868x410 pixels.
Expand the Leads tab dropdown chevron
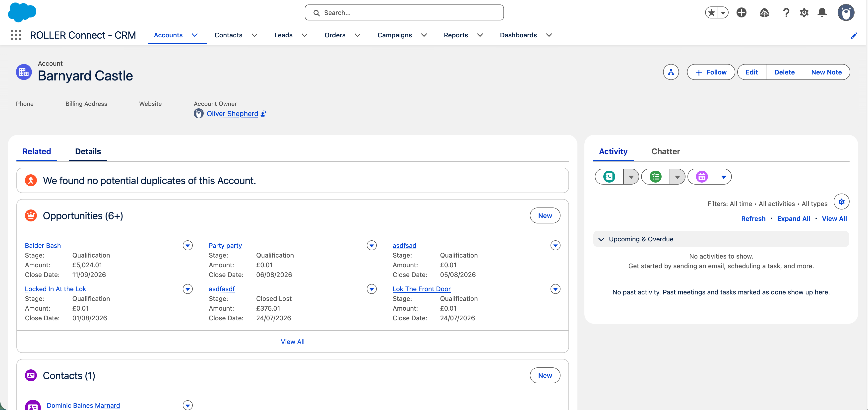(304, 35)
